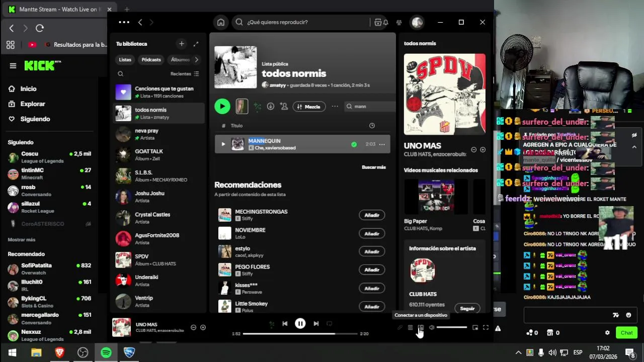Sort tracks by duration clock icon
Viewport: 644px width, 362px height.
coord(372,126)
